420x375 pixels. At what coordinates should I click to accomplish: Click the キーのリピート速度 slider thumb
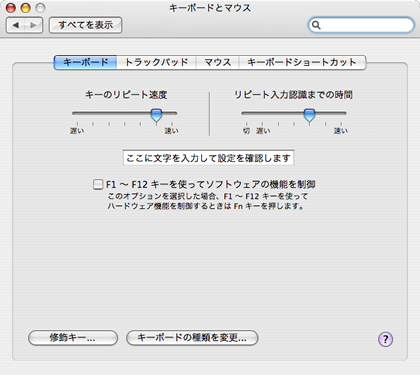(x=156, y=115)
